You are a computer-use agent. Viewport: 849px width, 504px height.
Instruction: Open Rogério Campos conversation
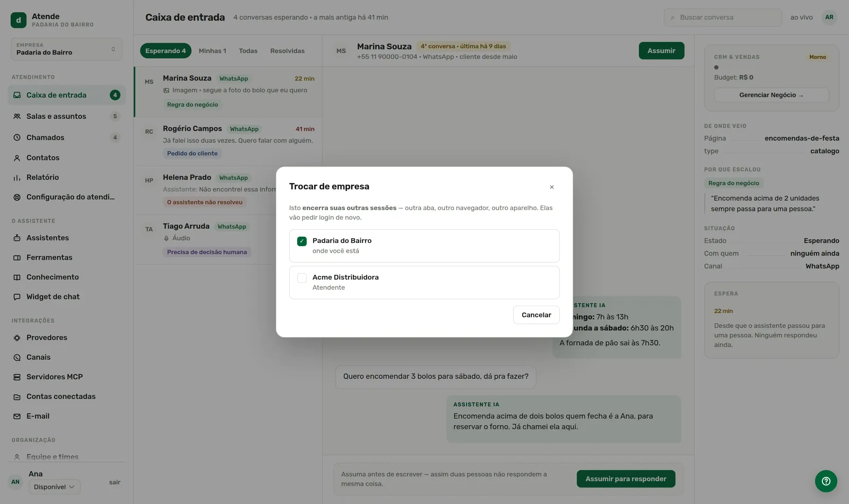coord(228,142)
